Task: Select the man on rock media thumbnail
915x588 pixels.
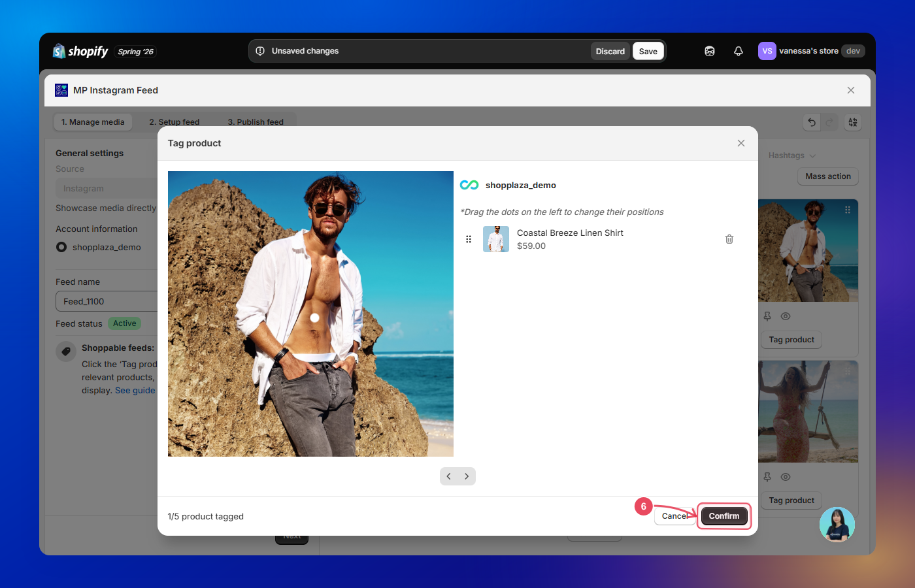Action: (808, 251)
